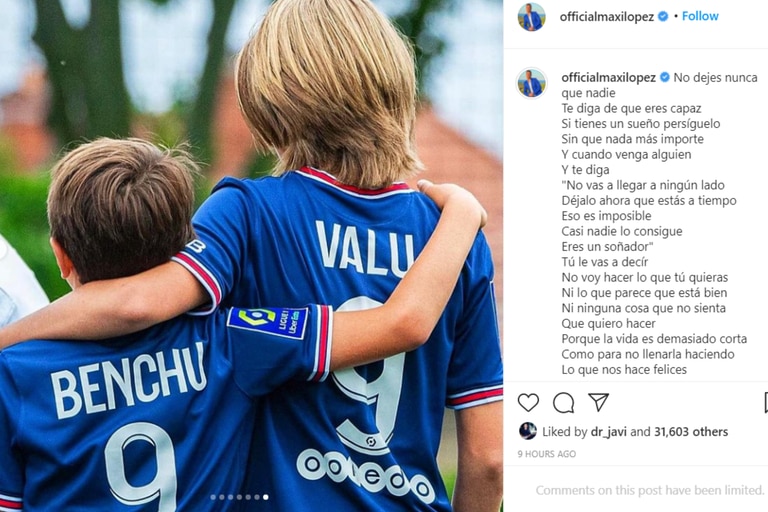Open dr_javi's profile from likes line
The image size is (768, 512).
tap(608, 432)
